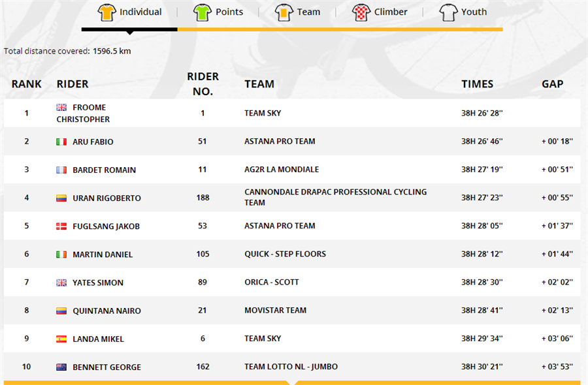
Task: Click the gap + 00' 55''
Action: 557,197
